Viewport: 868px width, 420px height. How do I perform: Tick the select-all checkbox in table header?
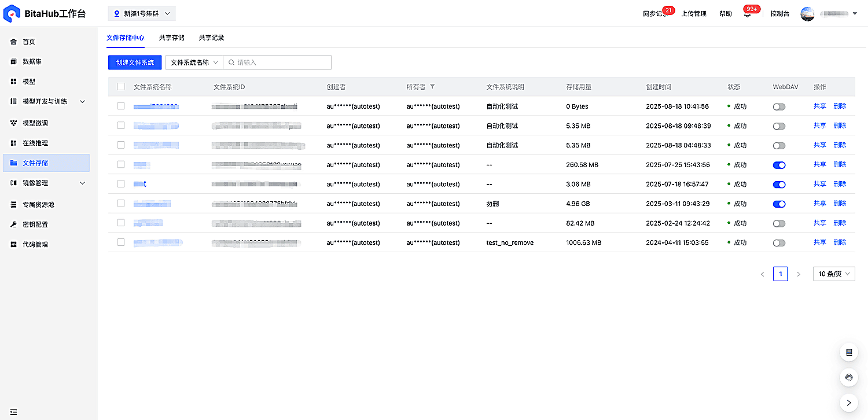[x=121, y=87]
